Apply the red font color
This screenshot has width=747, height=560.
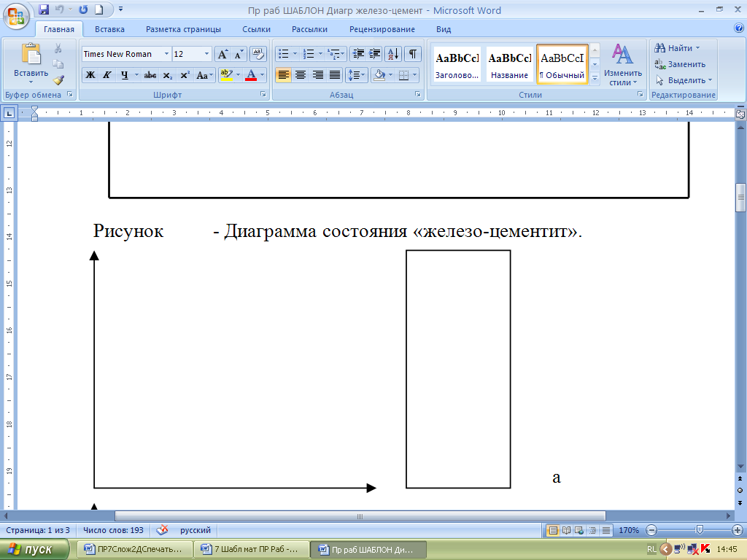click(x=251, y=75)
